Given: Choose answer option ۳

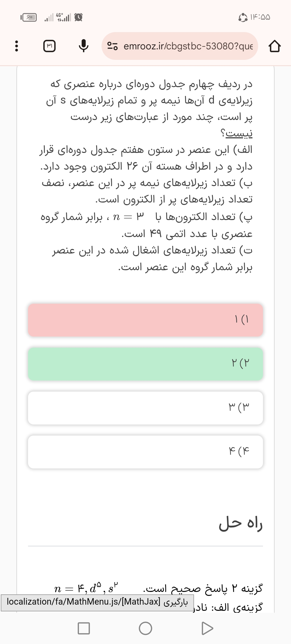Looking at the screenshot, I should 145,408.
